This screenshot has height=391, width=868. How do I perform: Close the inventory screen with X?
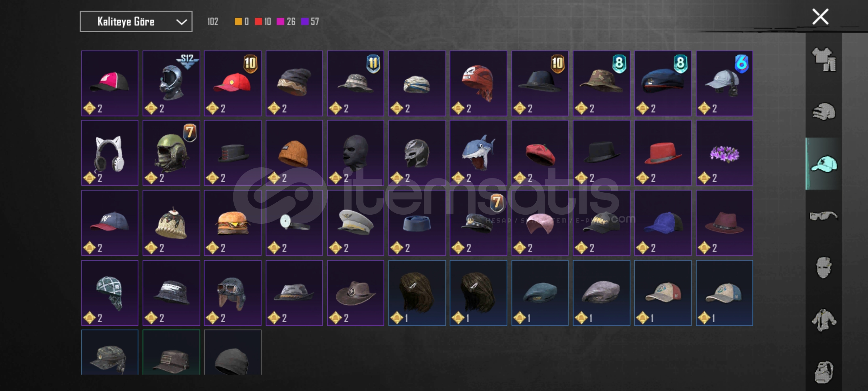coord(820,17)
